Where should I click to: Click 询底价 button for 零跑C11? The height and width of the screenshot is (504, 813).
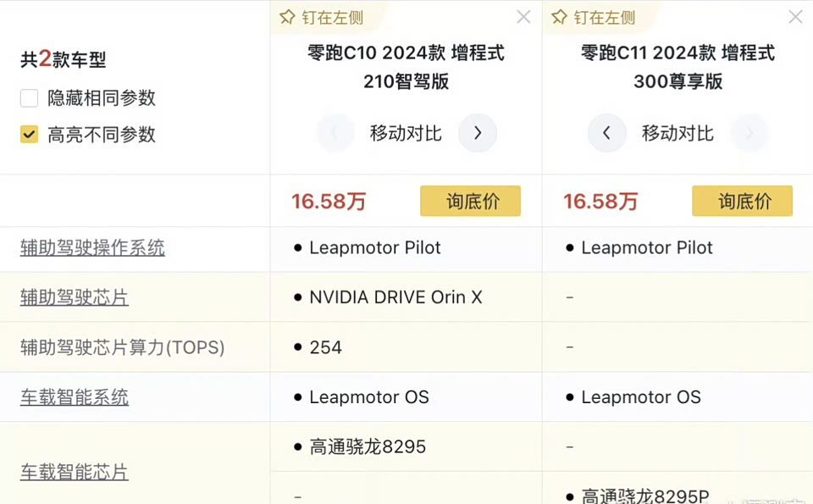tap(742, 202)
